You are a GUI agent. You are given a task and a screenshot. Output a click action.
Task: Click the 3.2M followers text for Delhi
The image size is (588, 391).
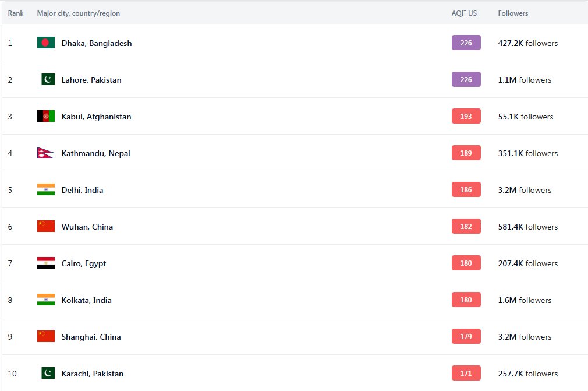pyautogui.click(x=525, y=190)
